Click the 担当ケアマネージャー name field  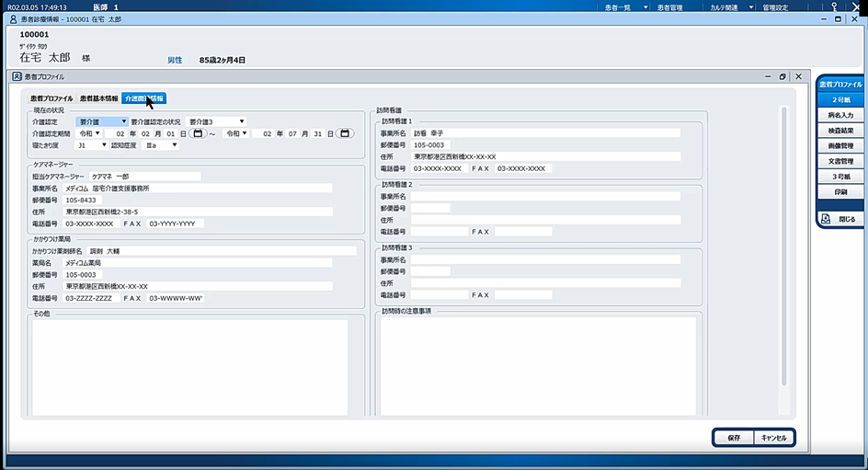(143, 177)
